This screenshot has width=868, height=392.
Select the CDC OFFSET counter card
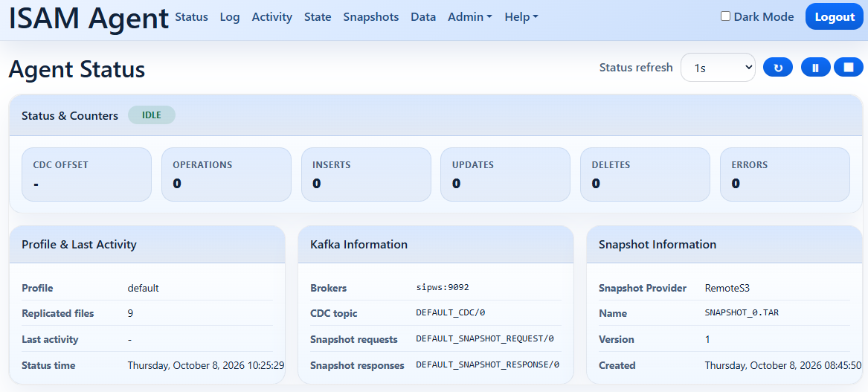tap(86, 174)
